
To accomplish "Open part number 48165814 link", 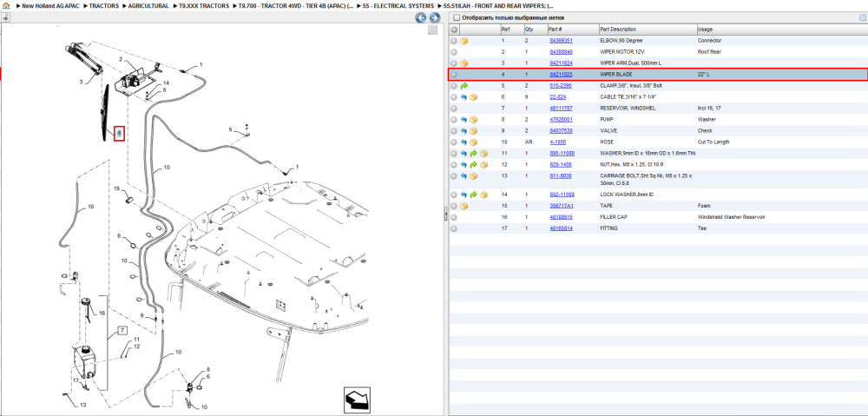I will point(561,228).
